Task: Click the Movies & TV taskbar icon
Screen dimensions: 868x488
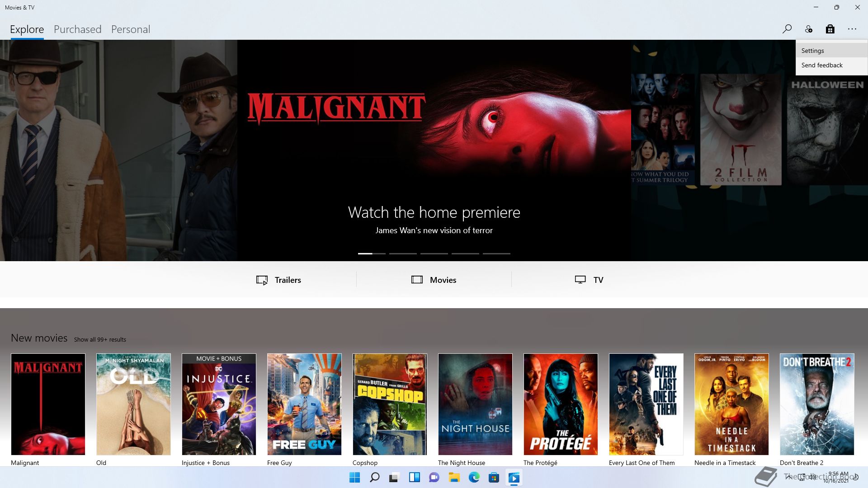Action: click(x=514, y=478)
